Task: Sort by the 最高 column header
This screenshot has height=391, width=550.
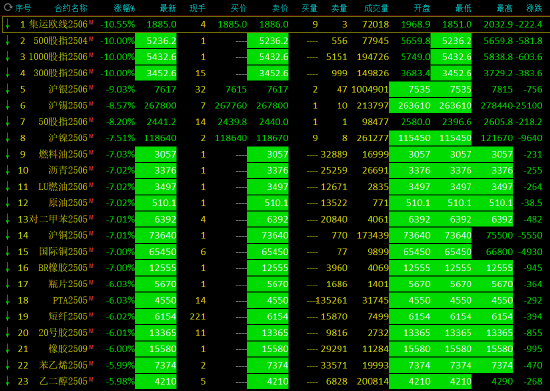Action: point(504,8)
